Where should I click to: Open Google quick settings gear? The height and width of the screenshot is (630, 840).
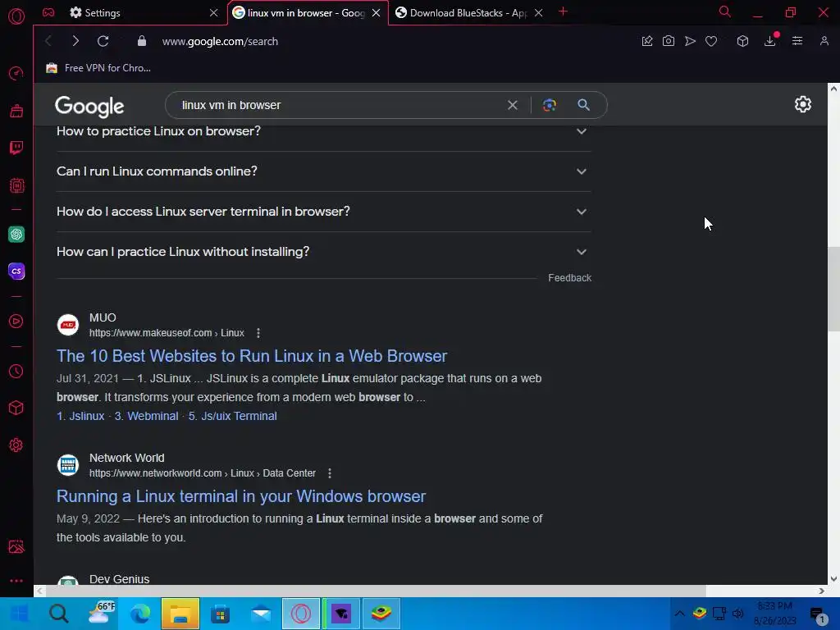pos(802,104)
